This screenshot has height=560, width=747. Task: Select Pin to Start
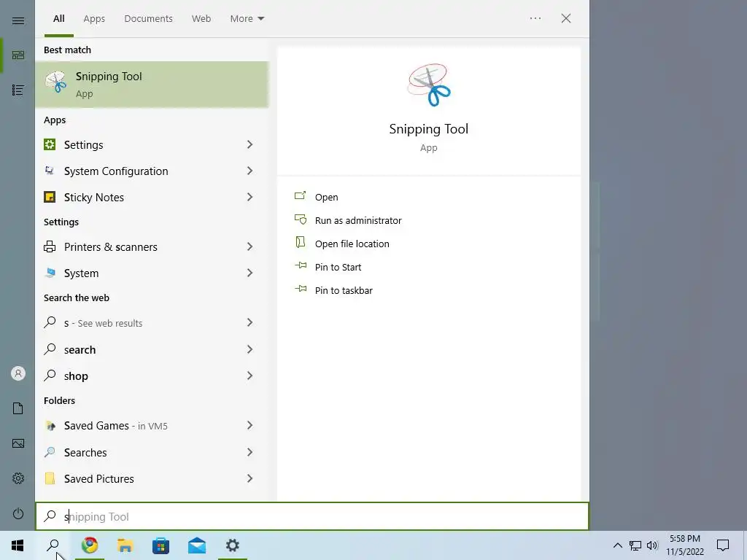(x=338, y=267)
